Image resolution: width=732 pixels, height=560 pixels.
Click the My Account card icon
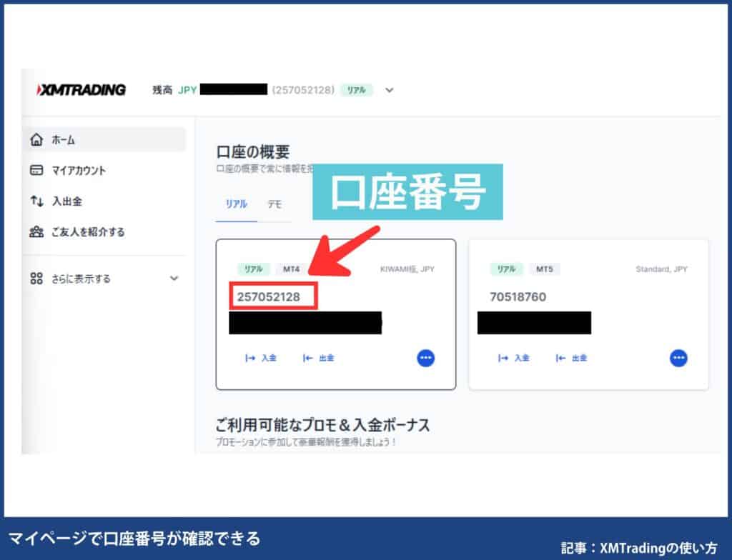(x=36, y=170)
